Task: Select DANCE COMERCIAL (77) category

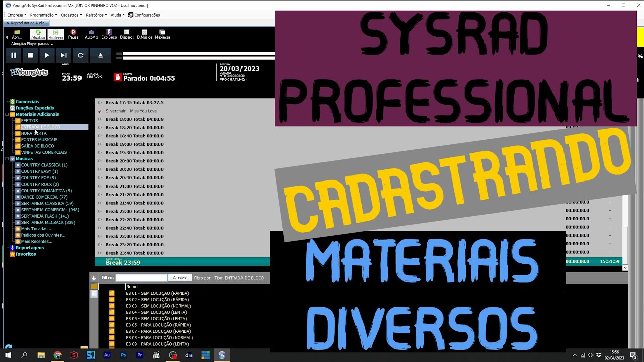Action: click(x=44, y=197)
